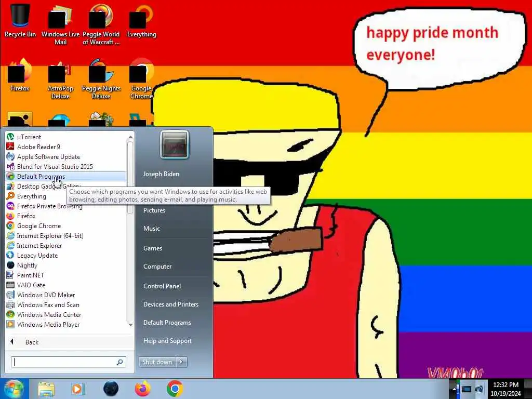Open the Recycle Bin desktop icon
The image size is (532, 399).
pyautogui.click(x=20, y=20)
